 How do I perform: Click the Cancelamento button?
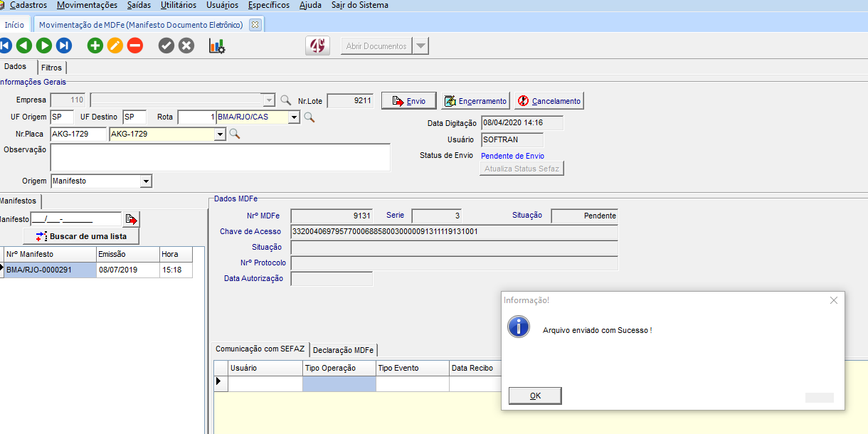coord(549,101)
